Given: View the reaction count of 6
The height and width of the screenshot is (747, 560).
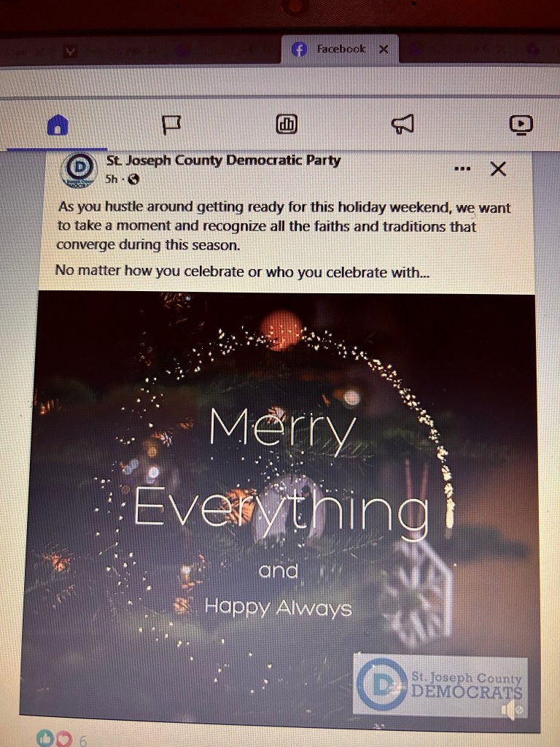Looking at the screenshot, I should (x=83, y=741).
